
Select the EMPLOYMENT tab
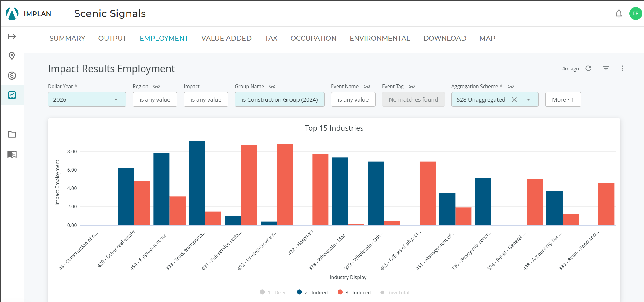tap(164, 38)
